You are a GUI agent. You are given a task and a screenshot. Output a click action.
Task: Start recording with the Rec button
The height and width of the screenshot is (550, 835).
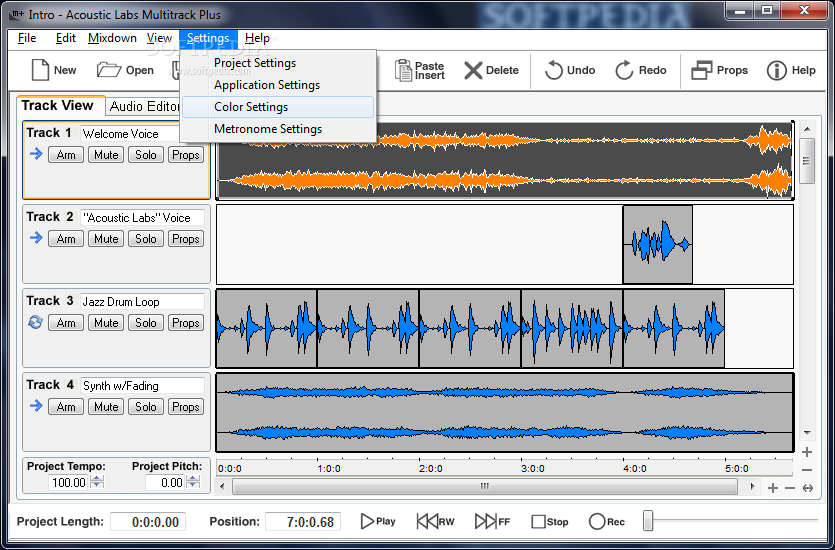click(x=607, y=522)
